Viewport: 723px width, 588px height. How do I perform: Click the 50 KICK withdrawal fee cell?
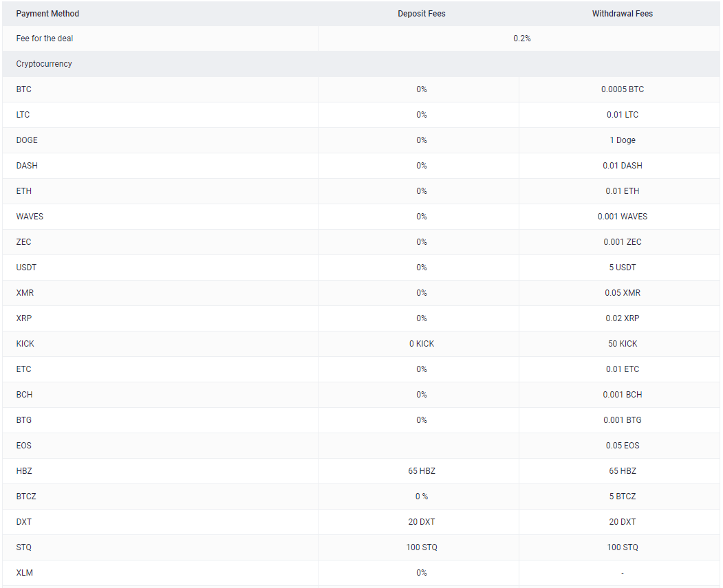[622, 344]
